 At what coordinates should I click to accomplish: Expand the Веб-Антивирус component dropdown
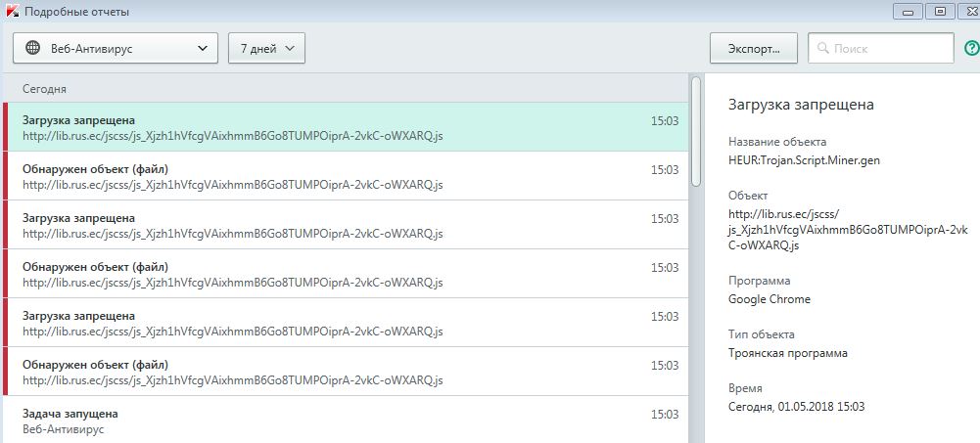(x=116, y=48)
